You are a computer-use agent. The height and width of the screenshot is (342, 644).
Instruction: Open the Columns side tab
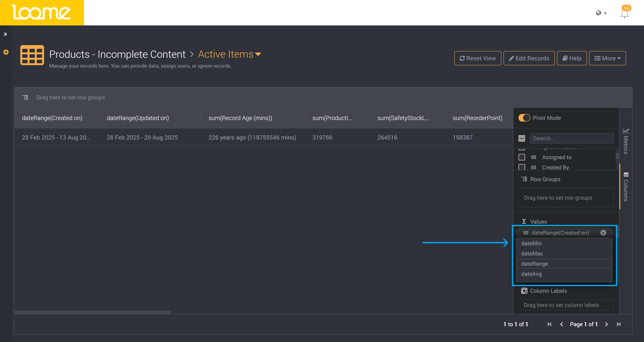tap(626, 186)
